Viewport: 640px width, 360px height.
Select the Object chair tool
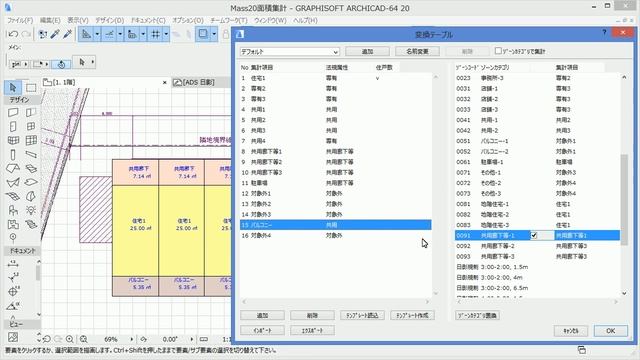point(13,210)
